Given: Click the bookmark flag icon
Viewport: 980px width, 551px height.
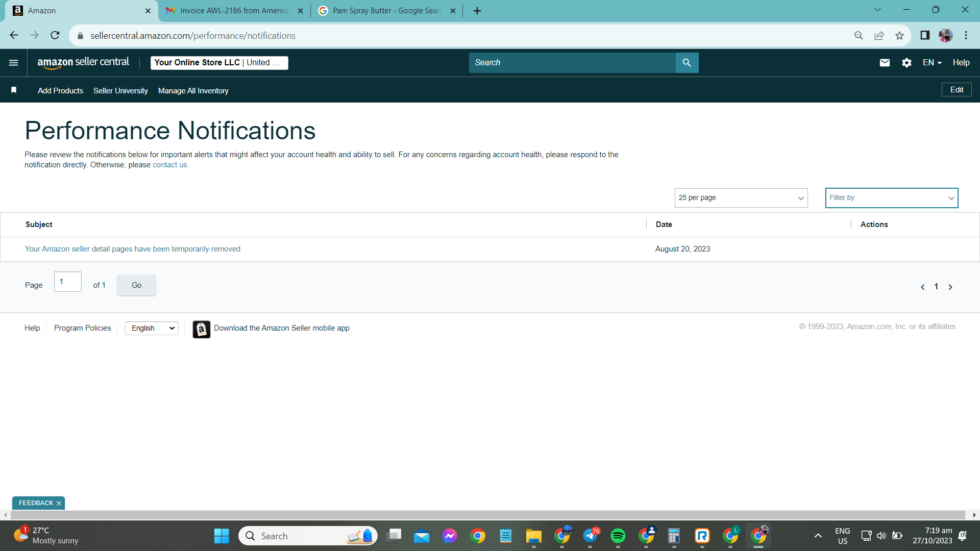Looking at the screenshot, I should click(x=14, y=90).
